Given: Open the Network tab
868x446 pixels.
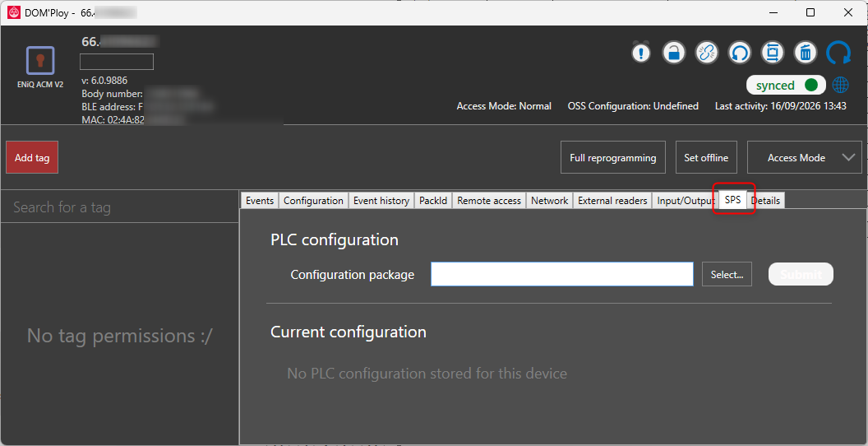Looking at the screenshot, I should tap(549, 201).
